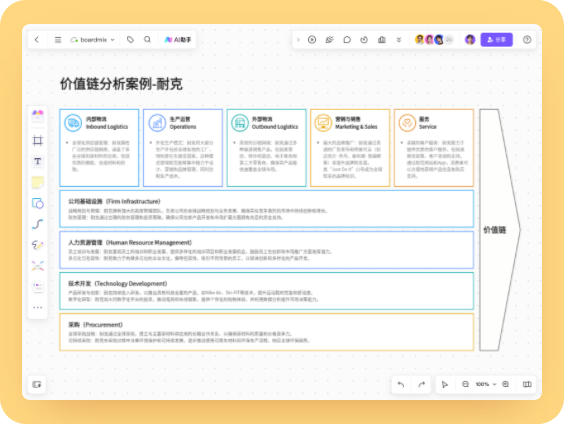The height and width of the screenshot is (424, 564).
Task: Click the Human Resource Management heading
Action: tap(130, 242)
